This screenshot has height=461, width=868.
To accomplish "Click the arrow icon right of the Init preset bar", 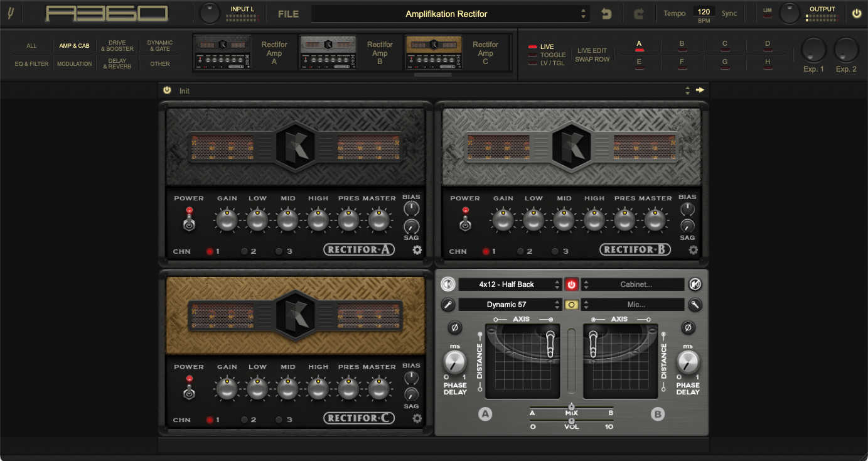I will pyautogui.click(x=700, y=90).
